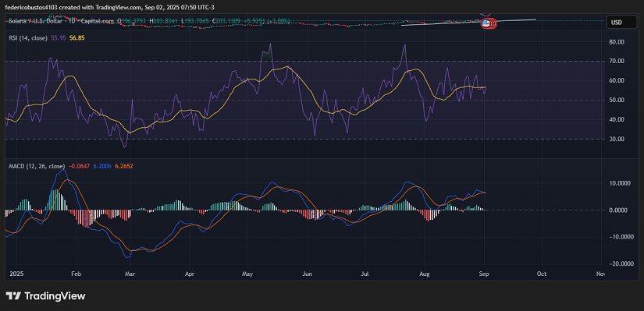This screenshot has height=311, width=644.
Task: Click the 0.0000 level on MACD scale
Action: (619, 210)
